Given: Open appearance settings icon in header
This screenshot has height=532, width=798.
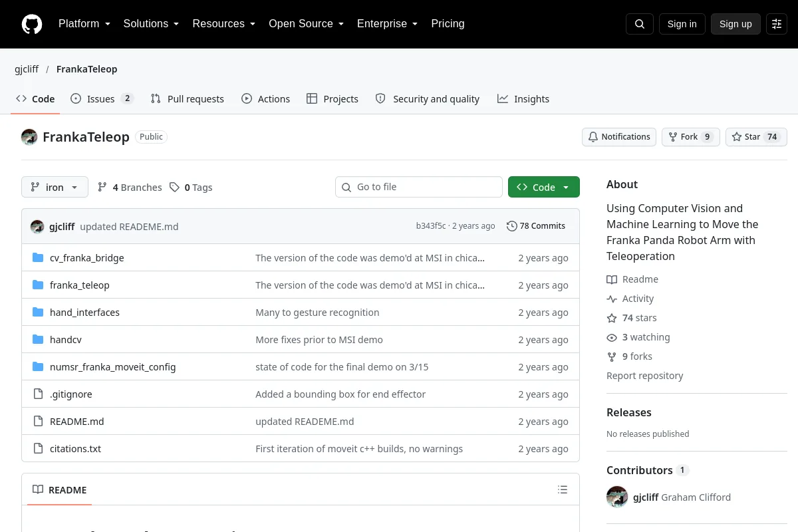Looking at the screenshot, I should pyautogui.click(x=777, y=24).
